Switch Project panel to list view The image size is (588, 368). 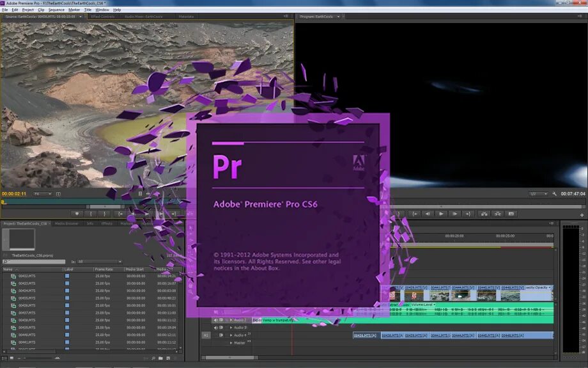[x=5, y=358]
